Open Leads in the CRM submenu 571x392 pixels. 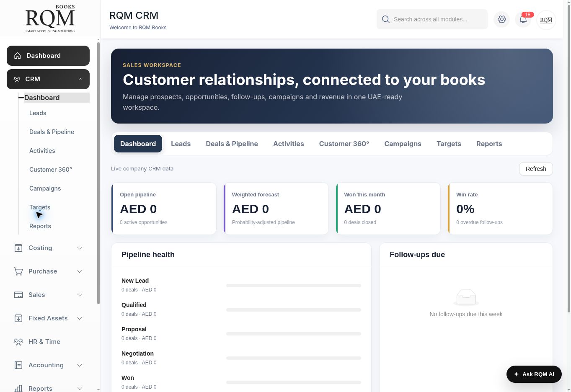click(38, 113)
